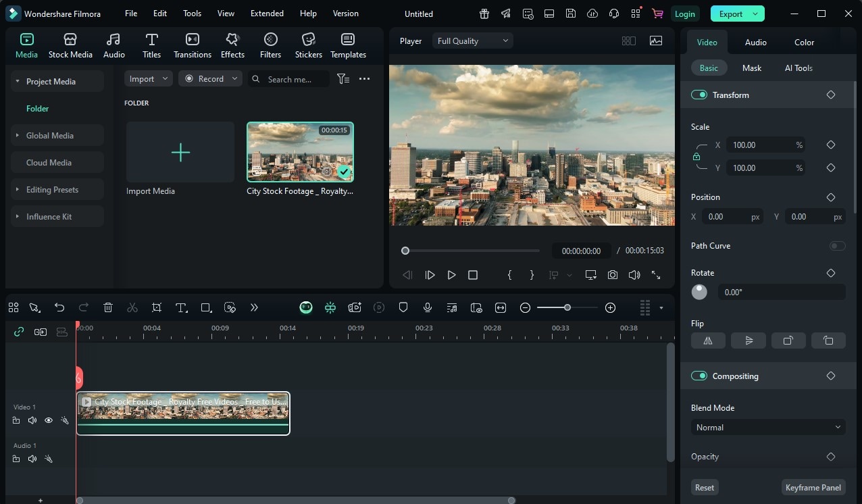Click the Reset button
862x504 pixels.
(705, 488)
